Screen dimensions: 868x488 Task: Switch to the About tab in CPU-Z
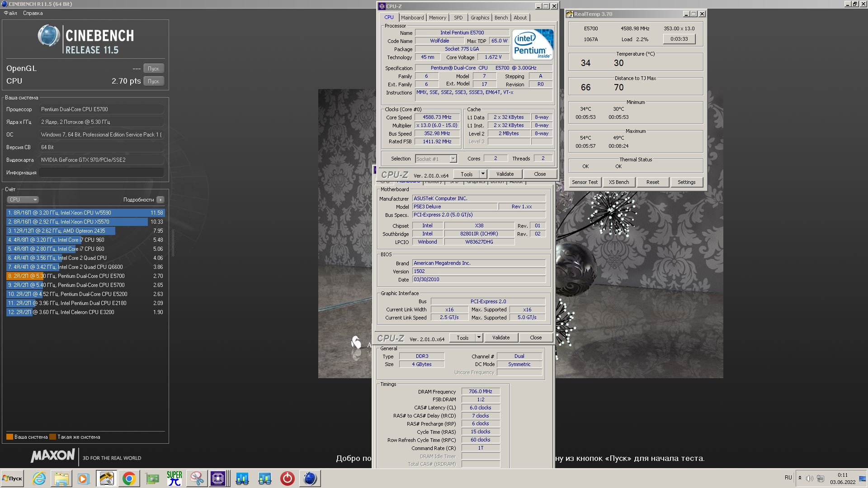coord(520,18)
